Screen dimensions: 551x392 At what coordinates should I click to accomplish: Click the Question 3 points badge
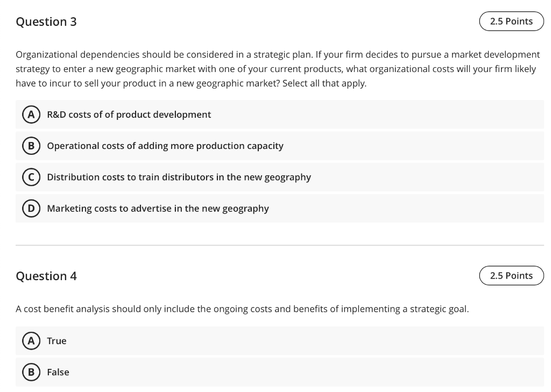click(511, 22)
